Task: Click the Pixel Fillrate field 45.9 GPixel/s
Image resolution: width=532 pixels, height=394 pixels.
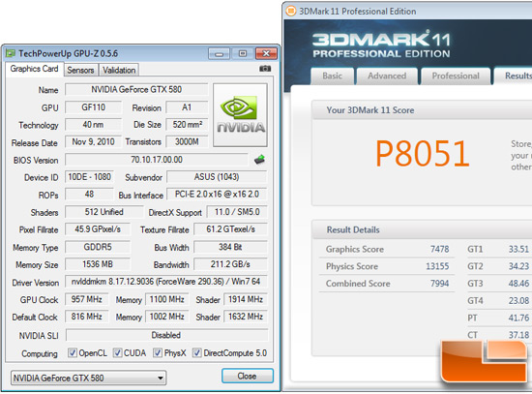Action: point(98,229)
